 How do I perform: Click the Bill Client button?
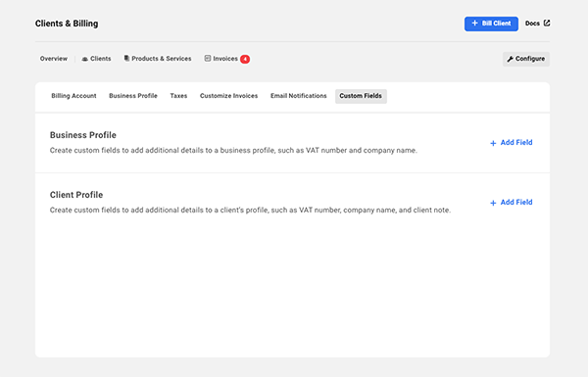click(491, 24)
